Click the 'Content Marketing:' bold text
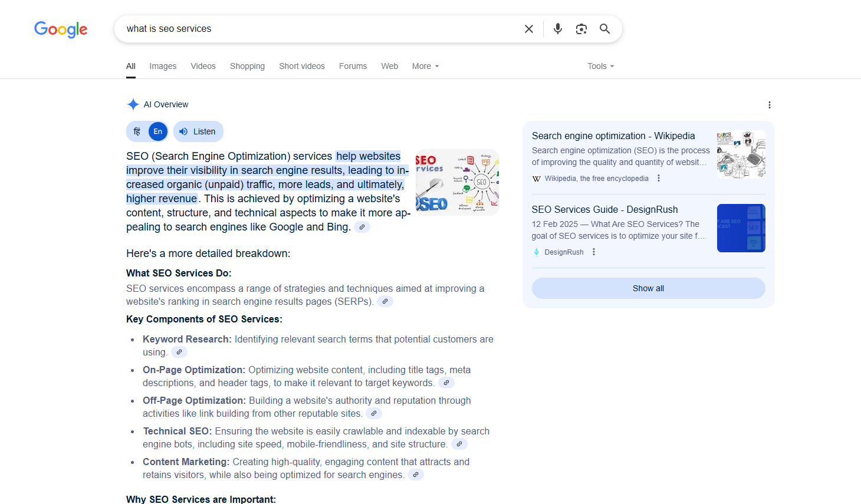 [186, 462]
